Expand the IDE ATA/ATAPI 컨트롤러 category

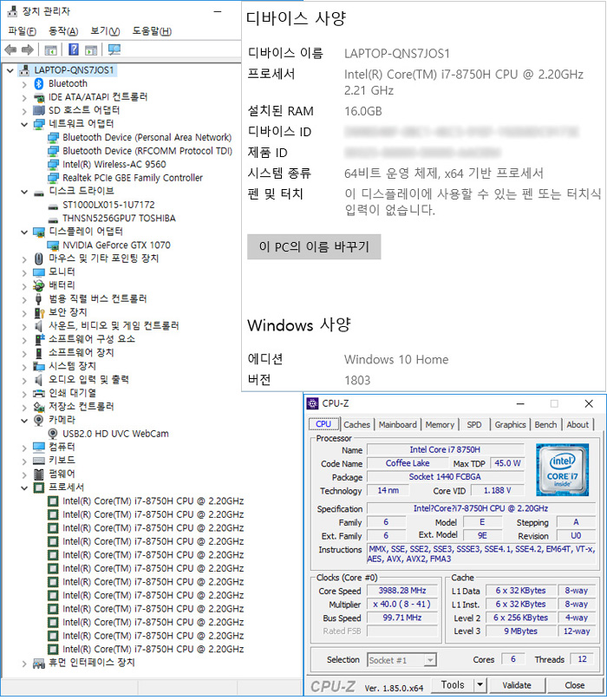click(24, 97)
